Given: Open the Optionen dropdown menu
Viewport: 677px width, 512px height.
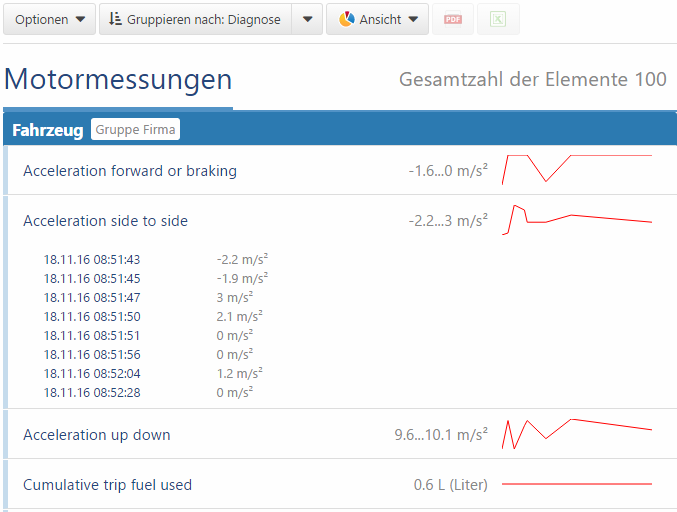Looking at the screenshot, I should (50, 19).
